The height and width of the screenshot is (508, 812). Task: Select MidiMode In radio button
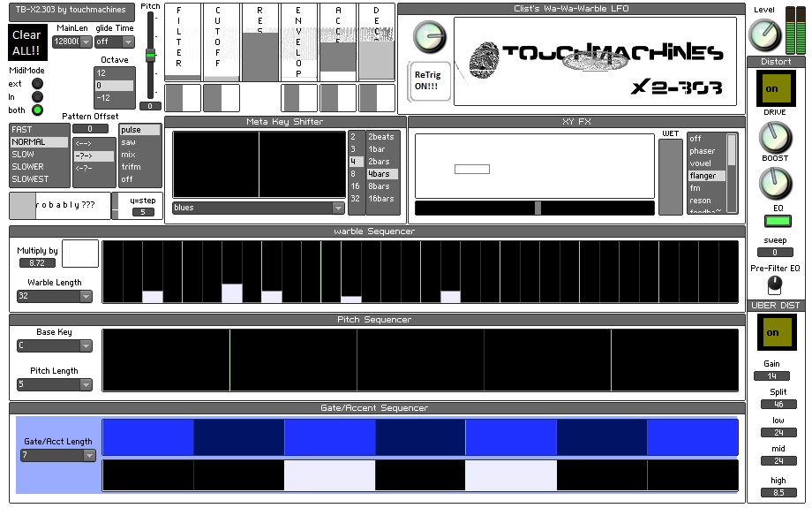37,96
